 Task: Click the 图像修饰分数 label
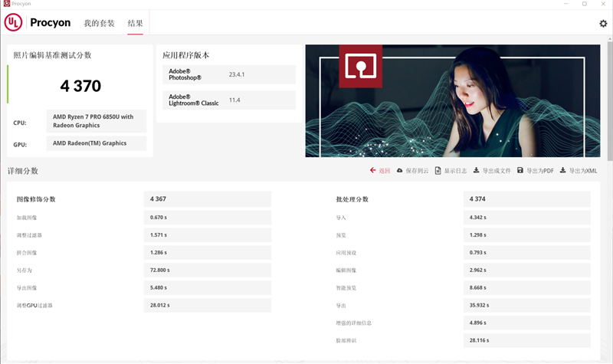pos(36,199)
